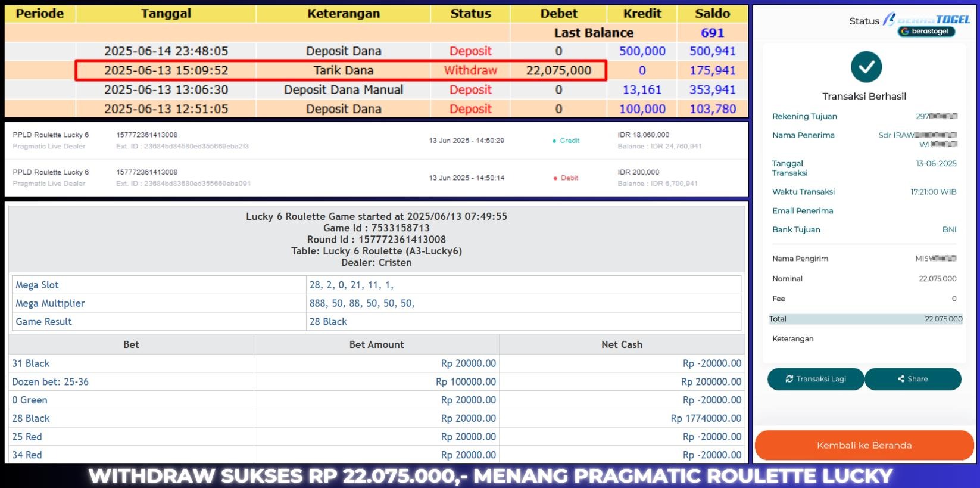Click saldo value 103,780
The image size is (980, 488).
pos(712,109)
